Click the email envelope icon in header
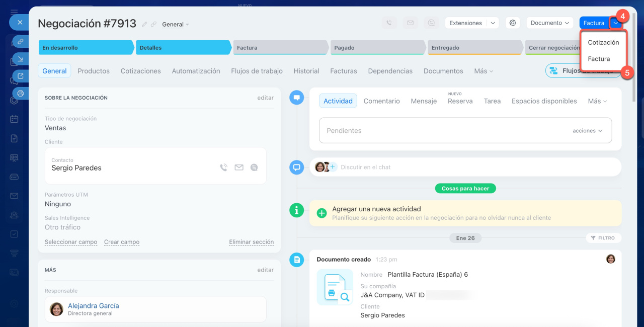Image resolution: width=644 pixels, height=327 pixels. click(x=410, y=23)
